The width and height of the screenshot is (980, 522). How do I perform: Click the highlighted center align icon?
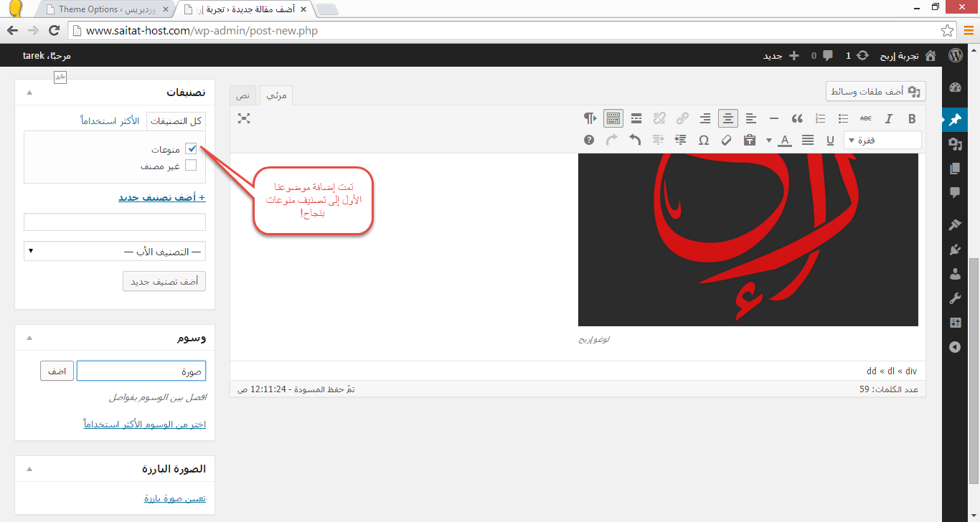point(728,118)
